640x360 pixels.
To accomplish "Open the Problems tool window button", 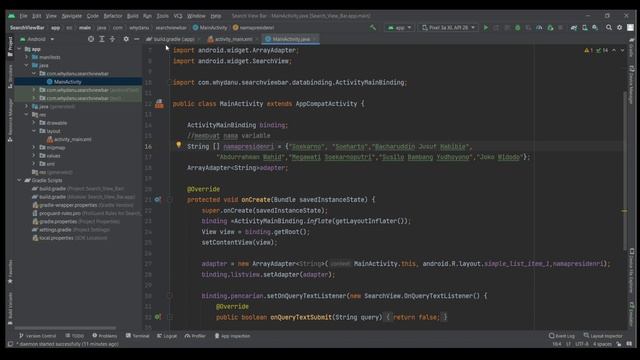I will coord(104,336).
